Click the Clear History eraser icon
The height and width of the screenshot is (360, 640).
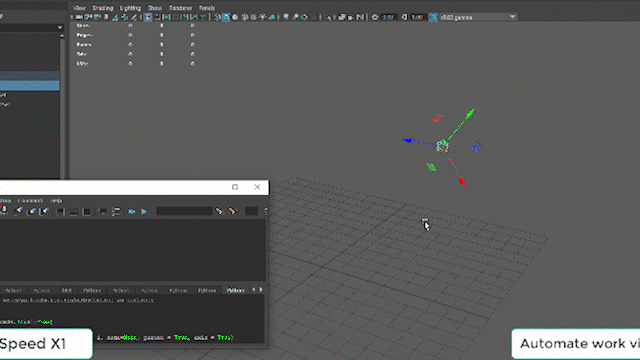(18, 211)
